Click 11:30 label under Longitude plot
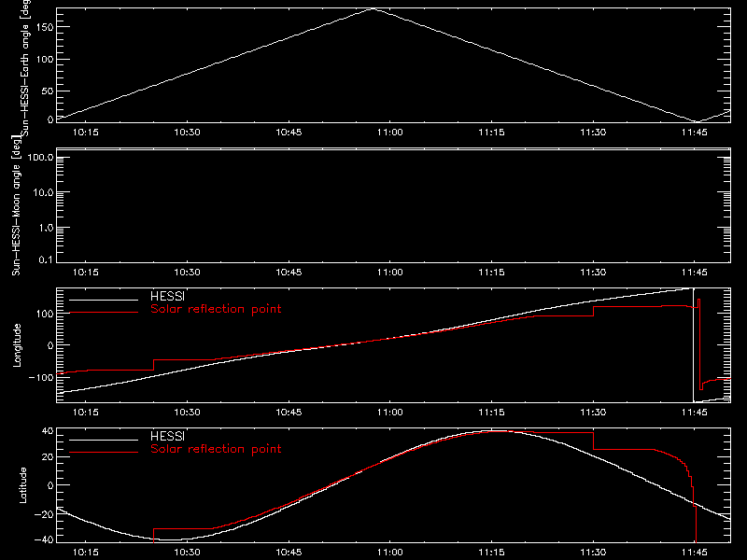This screenshot has height=560, width=747. 593,413
